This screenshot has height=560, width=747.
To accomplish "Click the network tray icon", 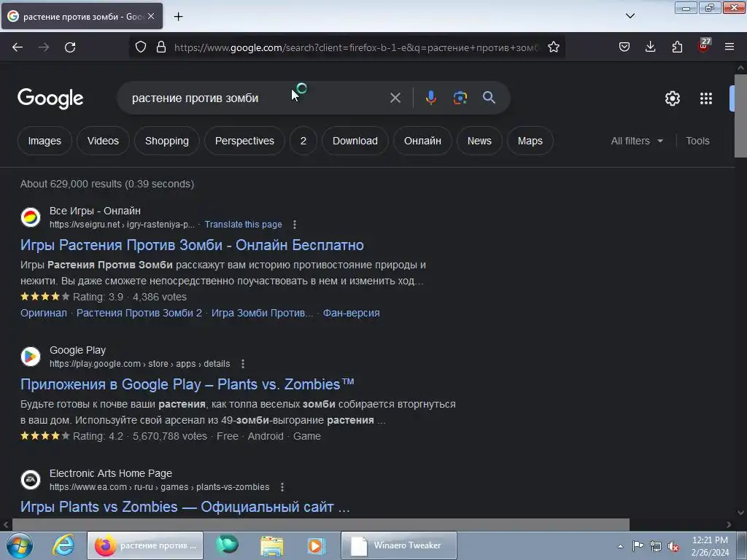I will 656,546.
